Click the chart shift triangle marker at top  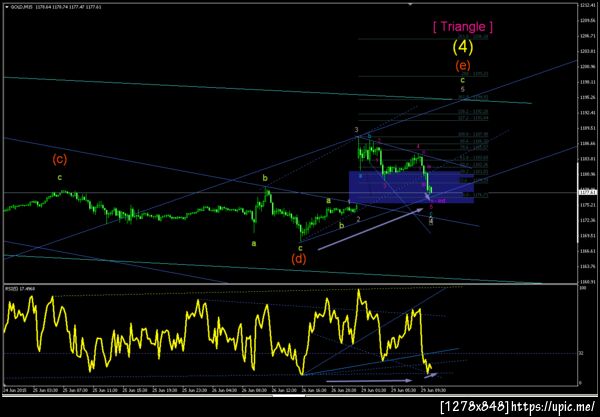(410, 4)
